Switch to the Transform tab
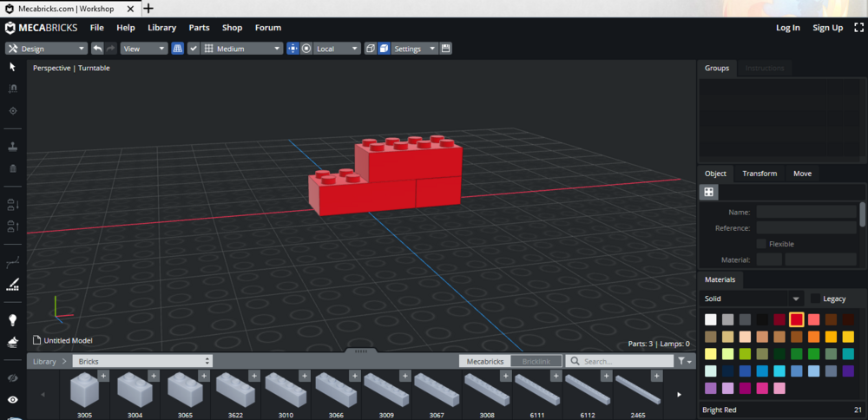This screenshot has height=420, width=868. tap(759, 174)
